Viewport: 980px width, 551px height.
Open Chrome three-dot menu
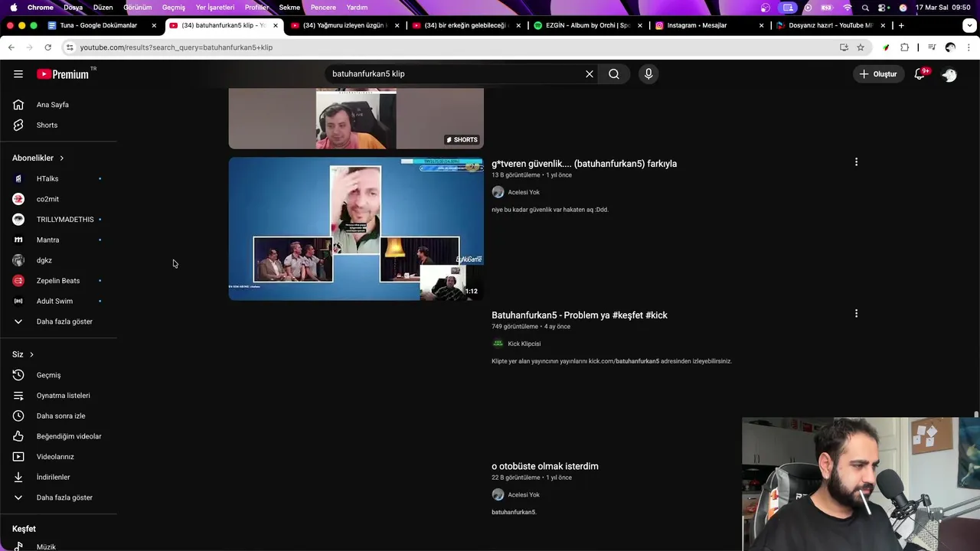969,47
